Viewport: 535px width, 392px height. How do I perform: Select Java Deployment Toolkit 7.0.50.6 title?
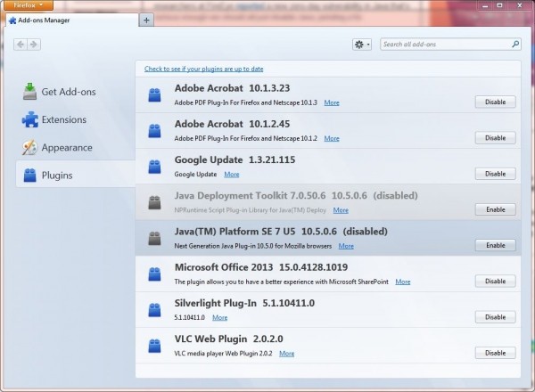click(250, 195)
